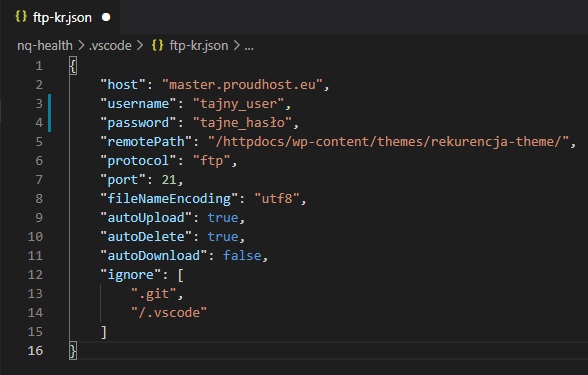Screen dimensions: 588x375
Task: Click line number 5 in gutter
Action: point(39,142)
